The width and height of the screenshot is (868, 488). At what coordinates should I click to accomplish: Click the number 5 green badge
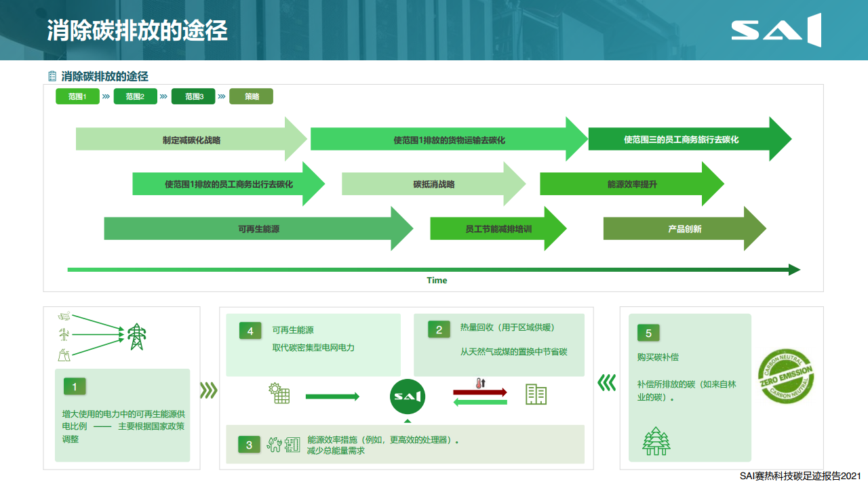(x=648, y=333)
